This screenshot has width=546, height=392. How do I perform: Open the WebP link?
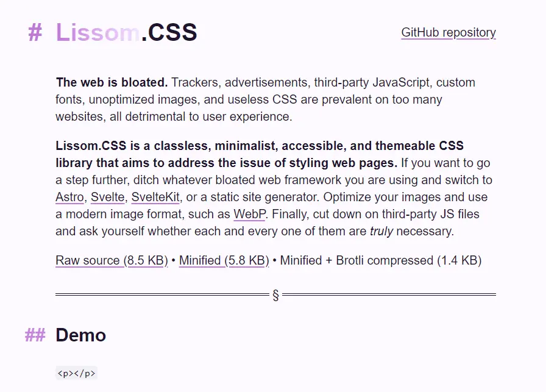point(249,214)
